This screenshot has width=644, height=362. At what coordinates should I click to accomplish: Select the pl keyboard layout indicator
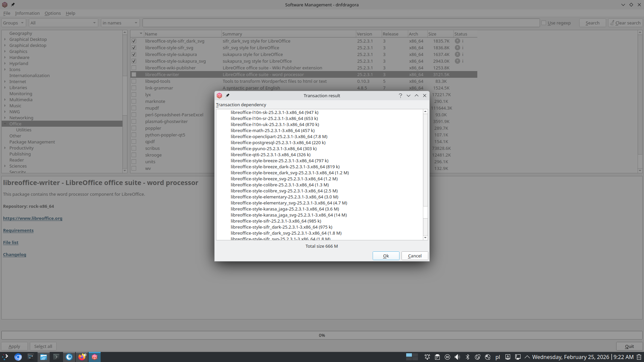coord(498,357)
